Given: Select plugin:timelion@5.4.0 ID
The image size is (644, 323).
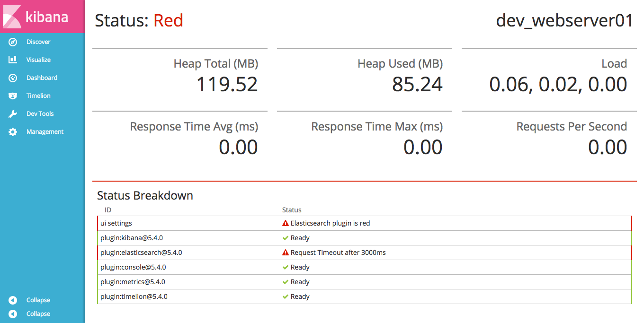Looking at the screenshot, I should 134,297.
